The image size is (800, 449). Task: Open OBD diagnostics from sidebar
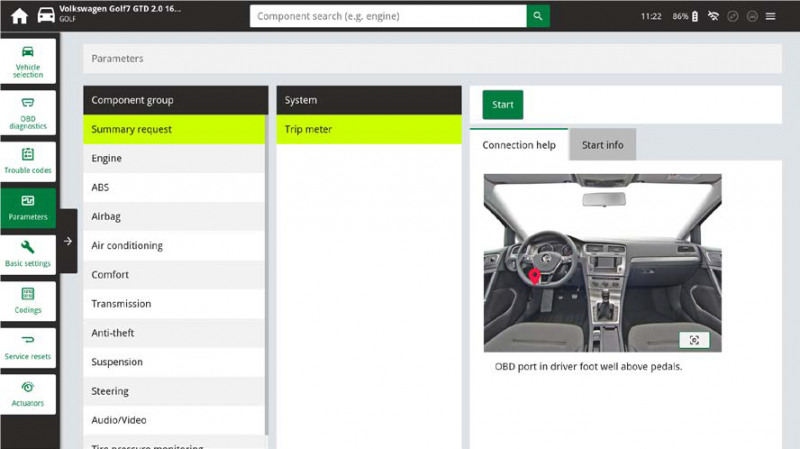[x=28, y=109]
